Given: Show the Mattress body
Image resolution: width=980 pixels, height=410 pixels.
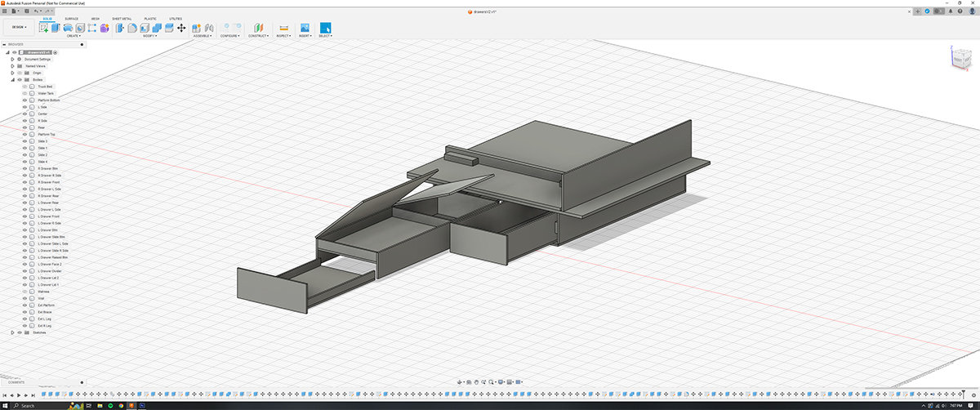Looking at the screenshot, I should pyautogui.click(x=24, y=292).
